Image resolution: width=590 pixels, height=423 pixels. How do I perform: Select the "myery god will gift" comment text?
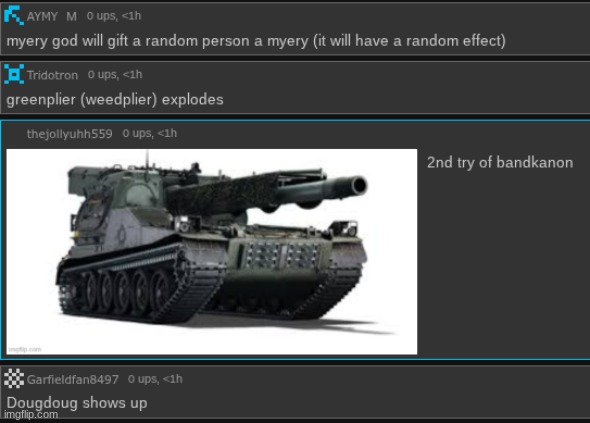click(x=256, y=41)
